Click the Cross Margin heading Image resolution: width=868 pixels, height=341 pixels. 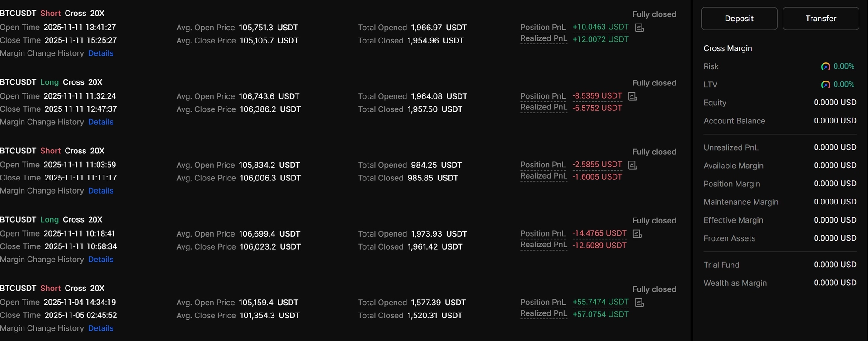pyautogui.click(x=727, y=48)
